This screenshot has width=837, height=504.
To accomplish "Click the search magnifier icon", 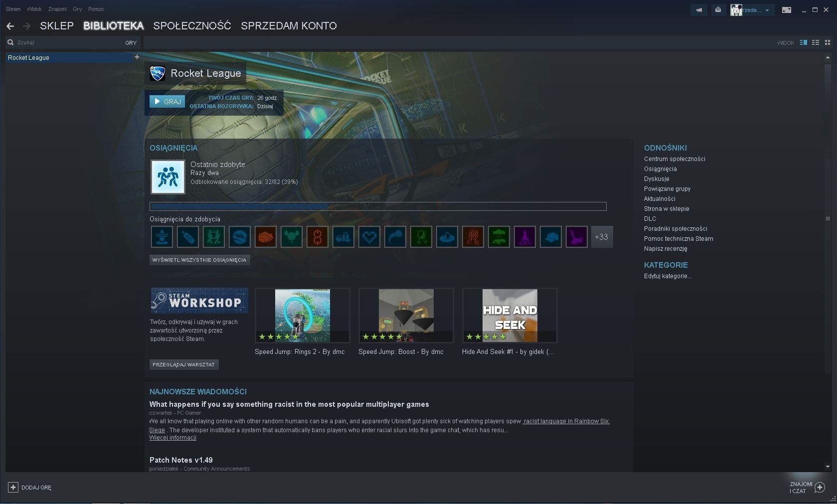I will [x=10, y=42].
